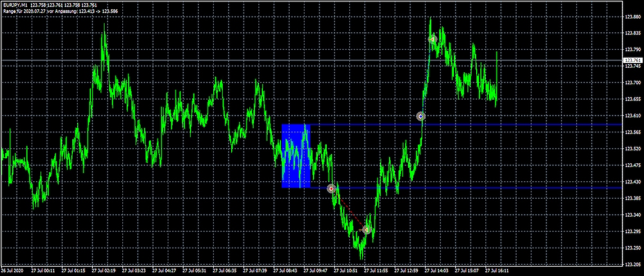Click the '27 Jul 06:35' time axis label

coord(225,270)
